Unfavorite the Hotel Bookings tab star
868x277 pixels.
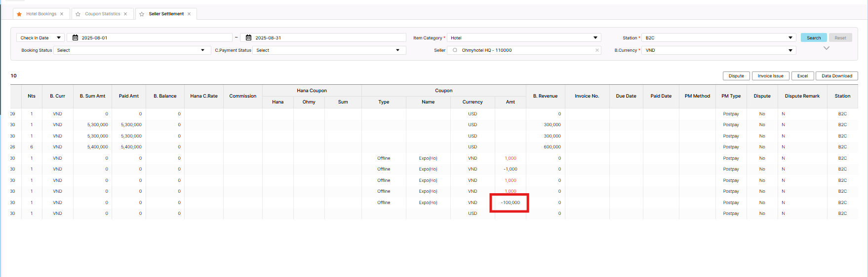click(x=19, y=14)
